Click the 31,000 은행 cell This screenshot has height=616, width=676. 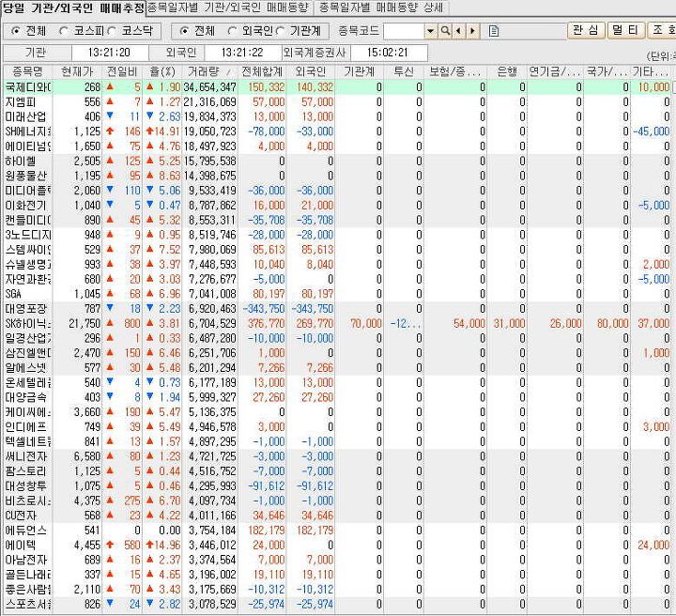(x=509, y=323)
